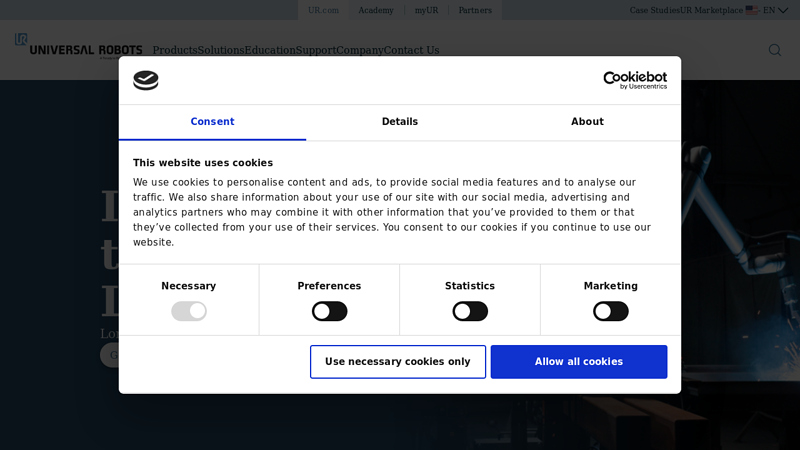
Task: Expand the Solutions navigation menu
Action: [x=220, y=50]
